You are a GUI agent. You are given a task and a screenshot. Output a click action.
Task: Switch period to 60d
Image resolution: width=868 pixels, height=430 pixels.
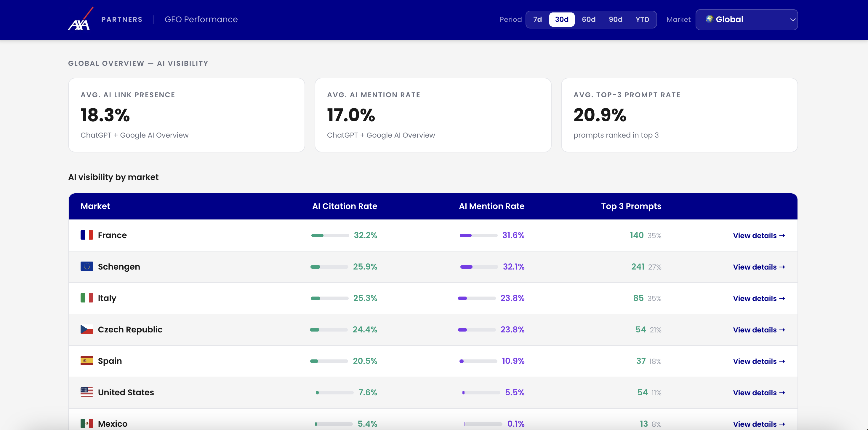tap(589, 20)
